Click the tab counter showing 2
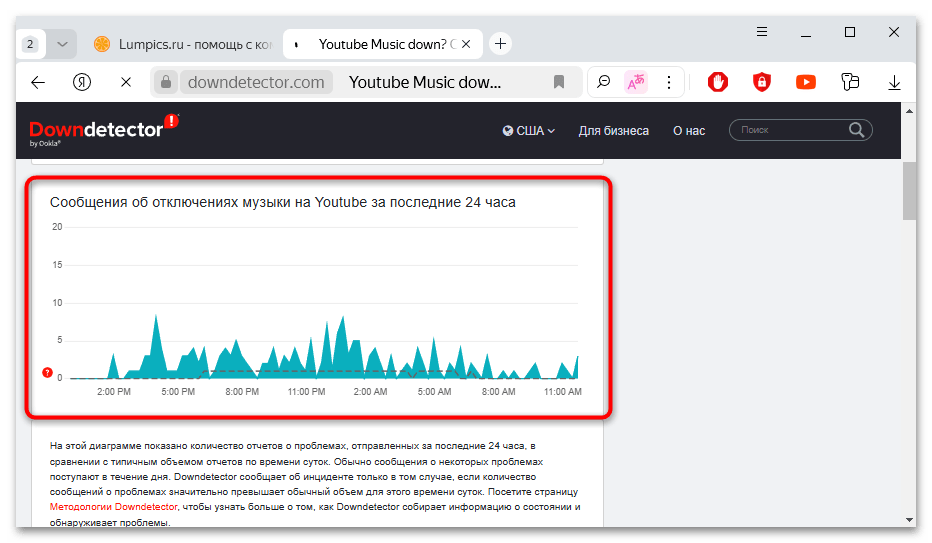Image resolution: width=932 pixels, height=543 pixels. tap(30, 44)
